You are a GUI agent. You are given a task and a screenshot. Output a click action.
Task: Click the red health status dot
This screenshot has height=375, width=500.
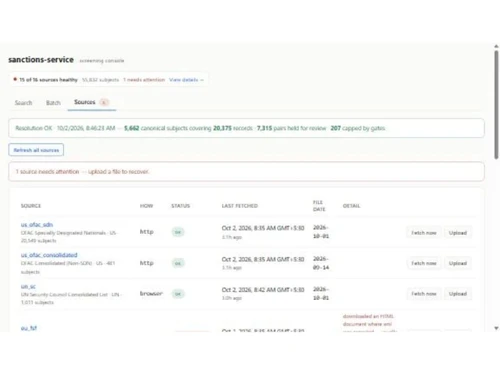tap(15, 79)
